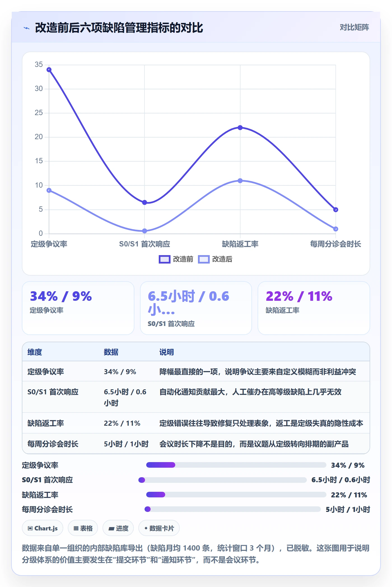Click the 缺陷返工率 x-axis label
The image size is (392, 587).
[x=240, y=244]
